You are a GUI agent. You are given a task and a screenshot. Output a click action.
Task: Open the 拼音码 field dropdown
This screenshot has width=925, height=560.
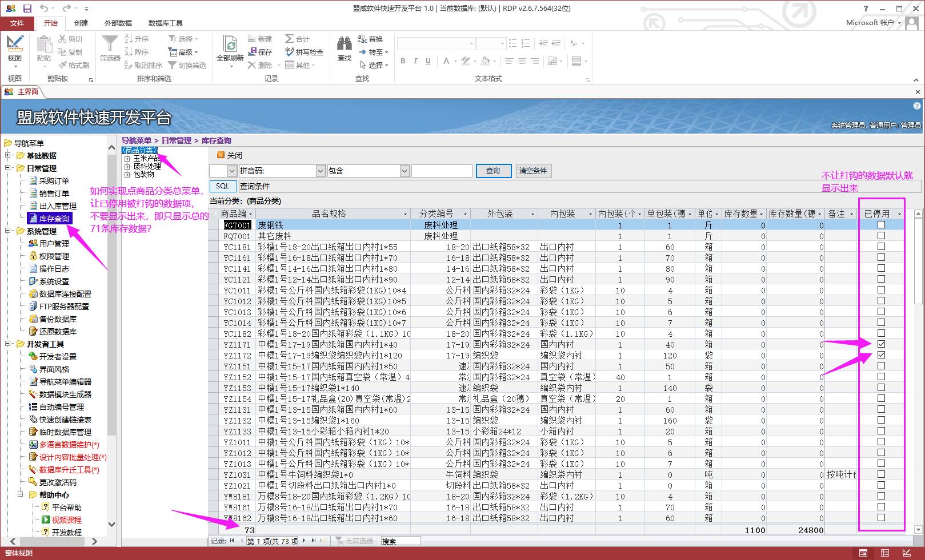[x=321, y=171]
